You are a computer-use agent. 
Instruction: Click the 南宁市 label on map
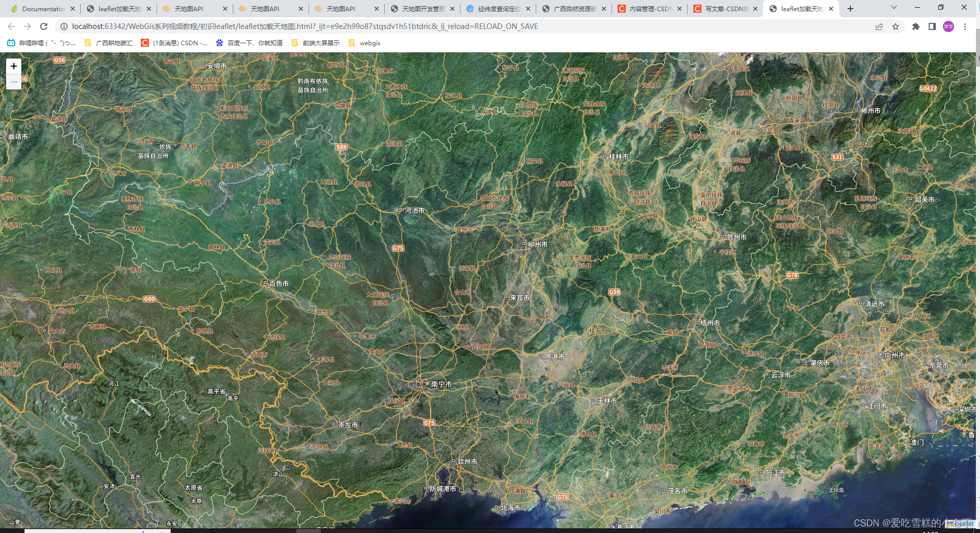pyautogui.click(x=441, y=384)
